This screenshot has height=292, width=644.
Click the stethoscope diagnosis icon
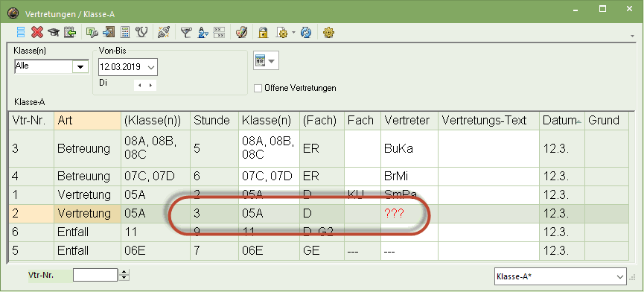[x=141, y=33]
